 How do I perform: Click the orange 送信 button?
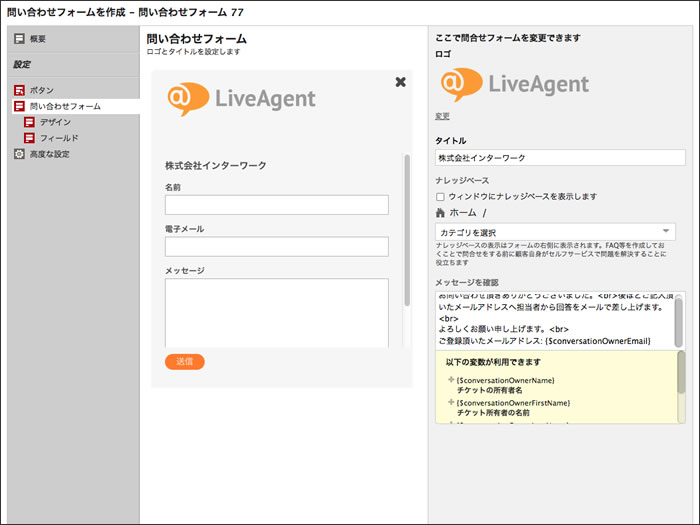[x=184, y=362]
